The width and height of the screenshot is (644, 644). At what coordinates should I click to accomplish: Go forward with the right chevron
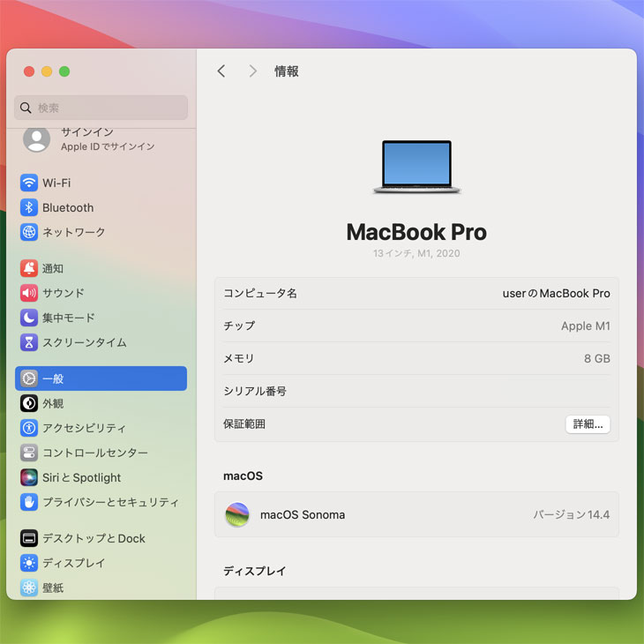pyautogui.click(x=252, y=71)
